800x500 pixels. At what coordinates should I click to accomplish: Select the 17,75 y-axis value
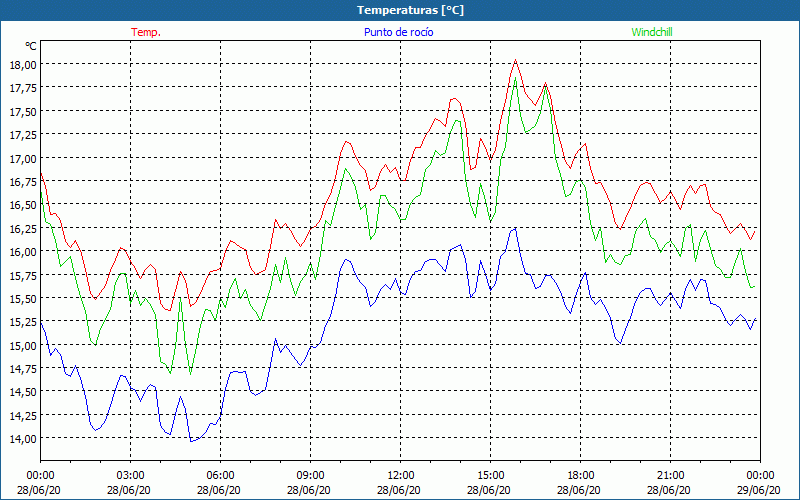pyautogui.click(x=23, y=88)
